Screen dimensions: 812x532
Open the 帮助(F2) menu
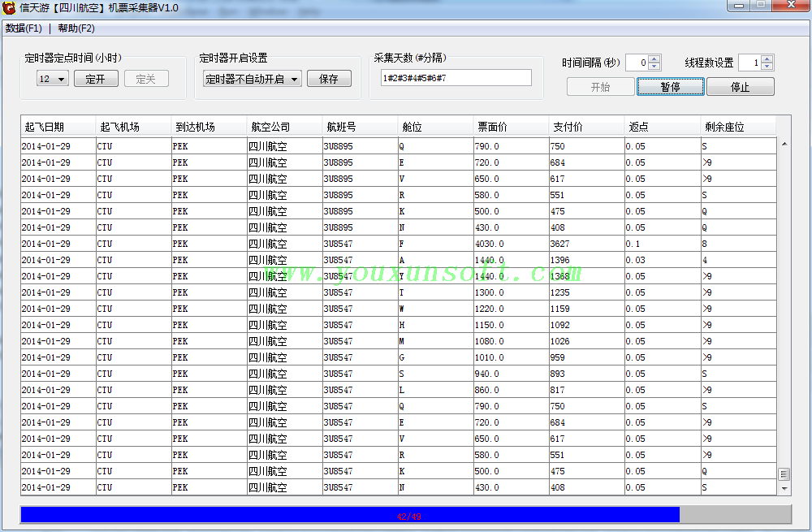pos(76,28)
